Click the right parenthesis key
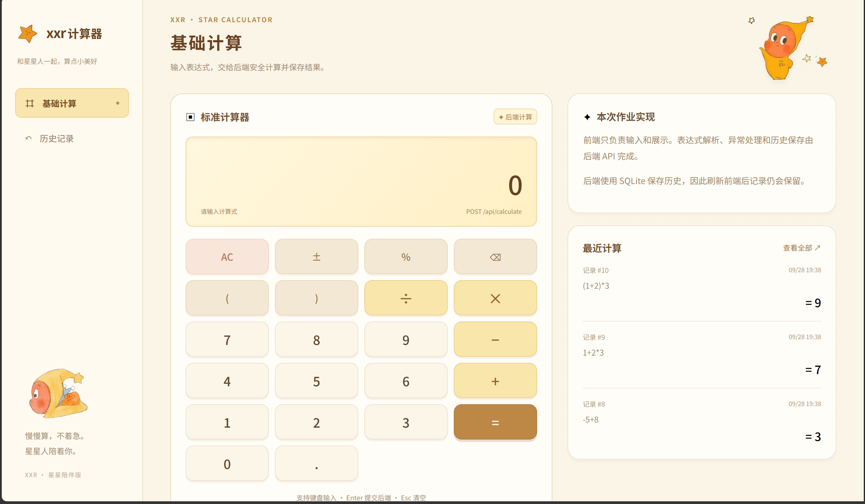 [317, 298]
